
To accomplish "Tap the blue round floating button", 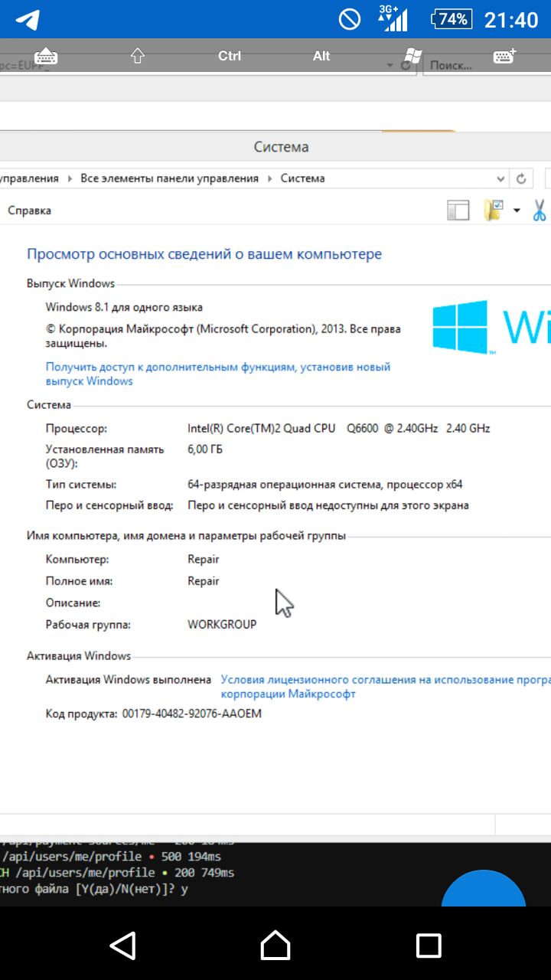I will (x=484, y=888).
